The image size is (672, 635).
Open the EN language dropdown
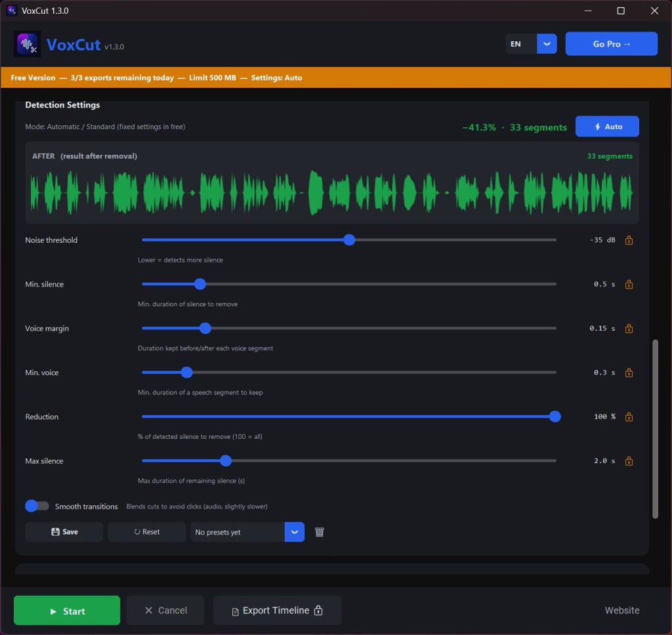click(x=547, y=44)
